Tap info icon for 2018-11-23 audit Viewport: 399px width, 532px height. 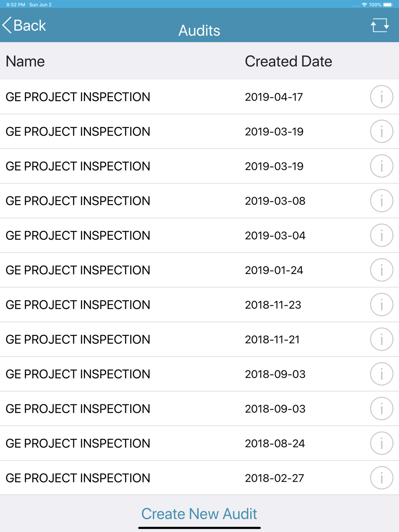click(381, 305)
